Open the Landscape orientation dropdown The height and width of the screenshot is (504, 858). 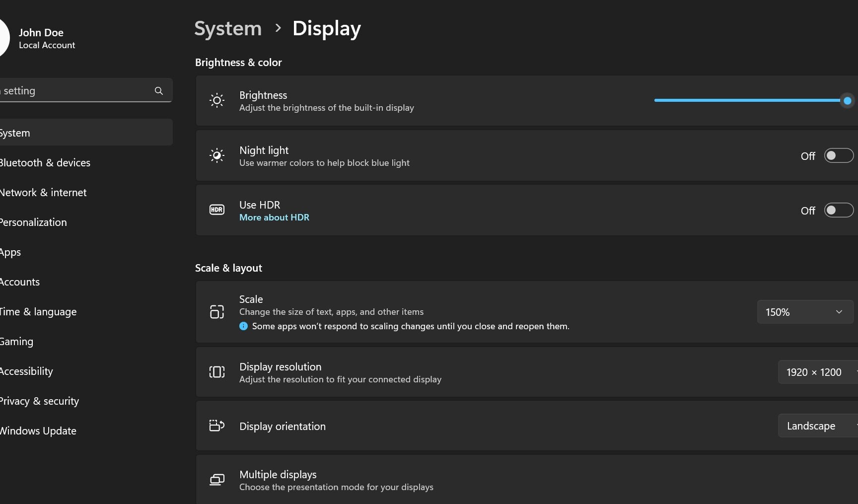[x=818, y=426]
